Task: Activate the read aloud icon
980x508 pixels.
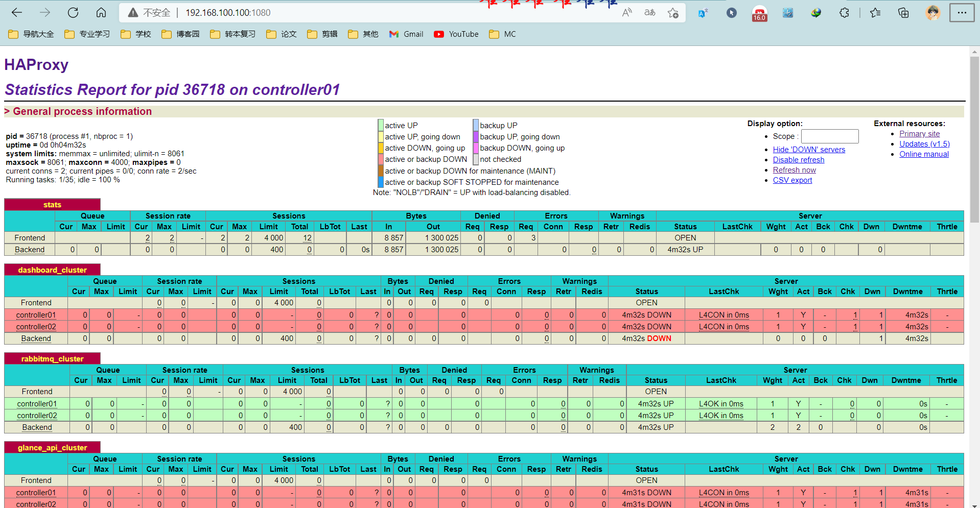Action: point(627,13)
